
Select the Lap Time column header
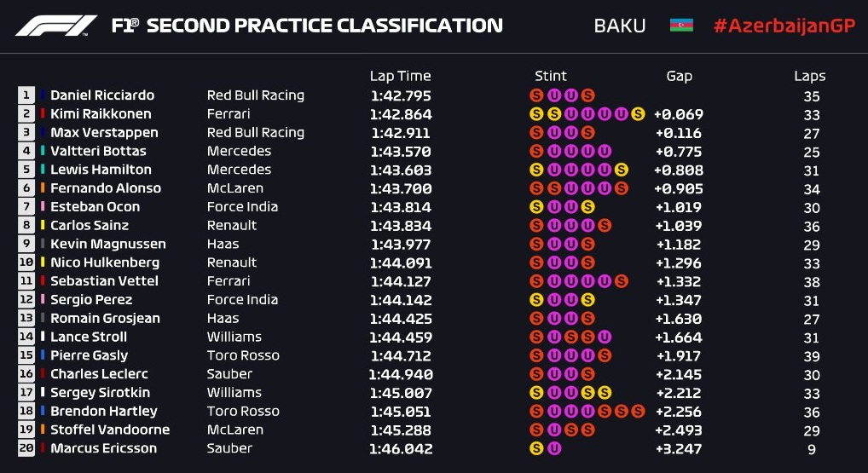pyautogui.click(x=400, y=76)
